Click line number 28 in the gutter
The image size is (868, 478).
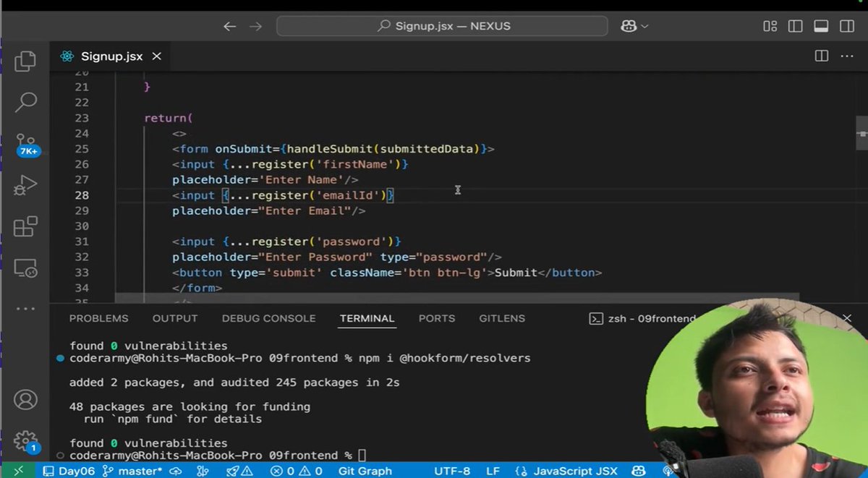pos(82,195)
